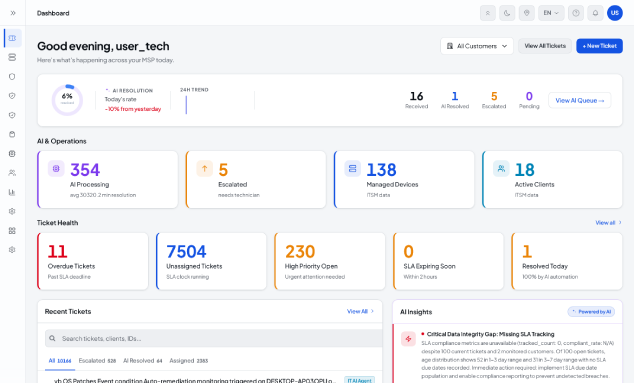Click the double-chevron-up icon in top bar
The image size is (634, 383).
pos(488,13)
